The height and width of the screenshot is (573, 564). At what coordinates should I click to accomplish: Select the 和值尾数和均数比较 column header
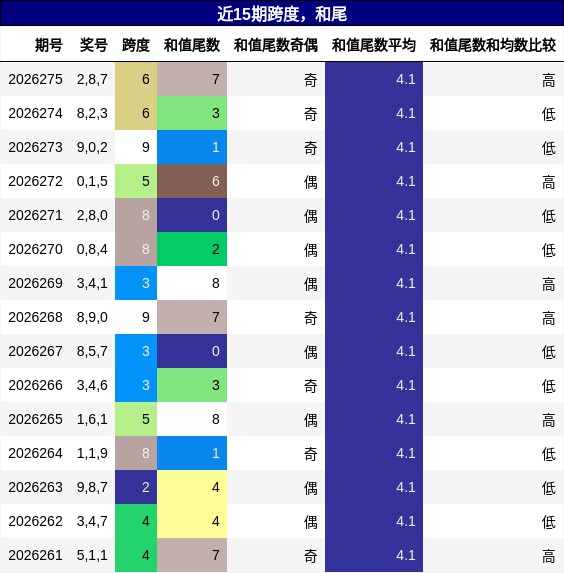[x=493, y=45]
